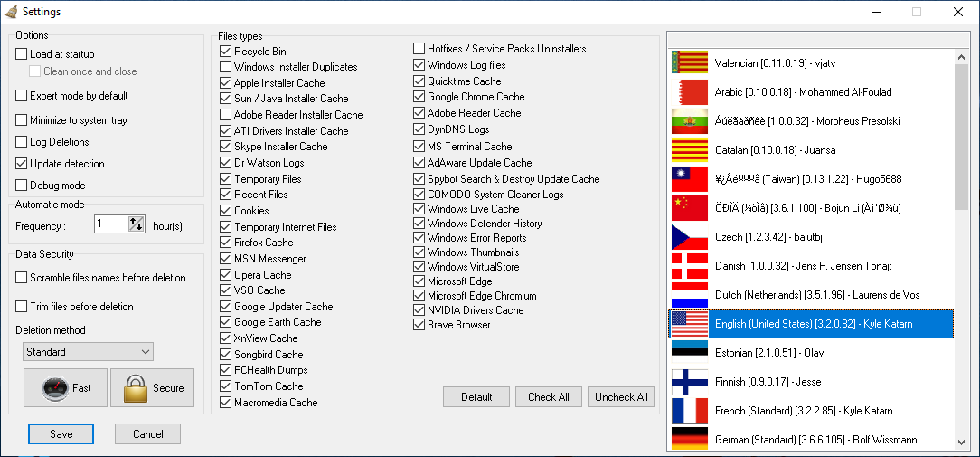
Task: Click the United States flag icon
Action: [x=690, y=324]
